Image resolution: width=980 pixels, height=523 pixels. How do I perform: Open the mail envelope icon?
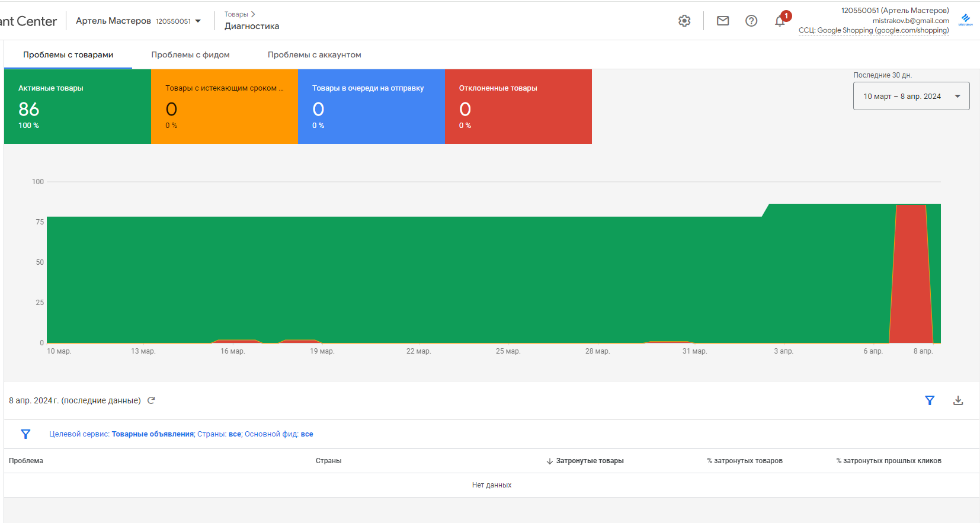point(723,21)
